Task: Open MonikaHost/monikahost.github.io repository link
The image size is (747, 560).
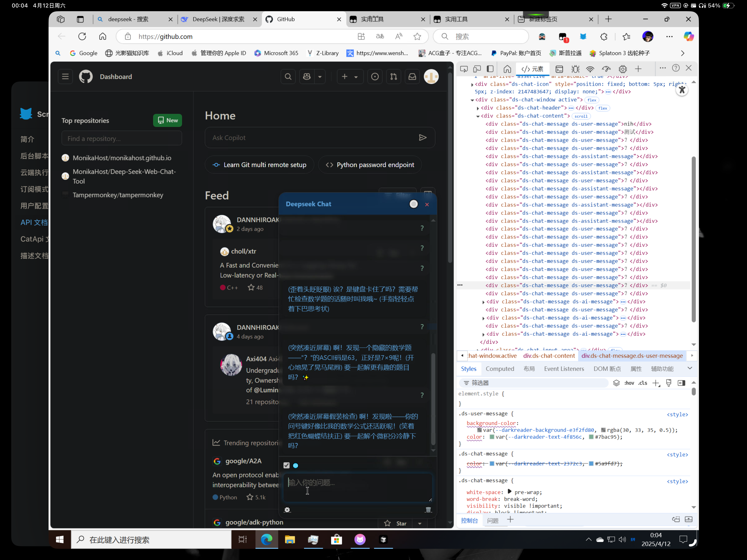Action: [x=122, y=158]
